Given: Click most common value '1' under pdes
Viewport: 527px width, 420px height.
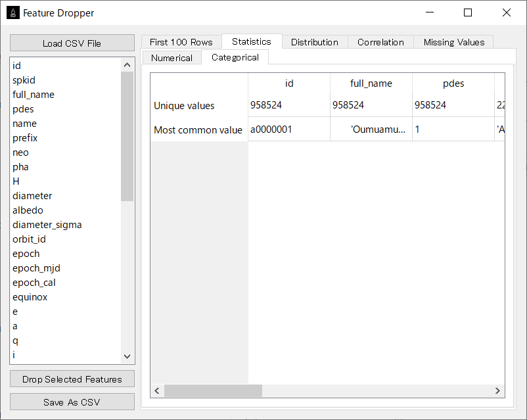Looking at the screenshot, I should pos(453,129).
